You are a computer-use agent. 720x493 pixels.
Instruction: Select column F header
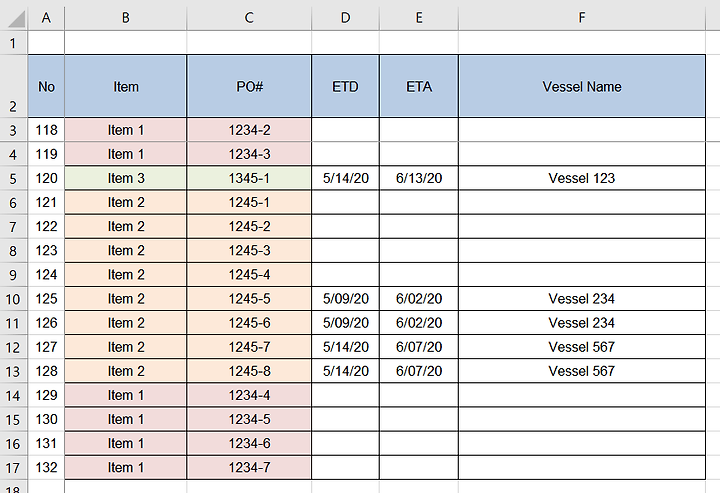(581, 18)
